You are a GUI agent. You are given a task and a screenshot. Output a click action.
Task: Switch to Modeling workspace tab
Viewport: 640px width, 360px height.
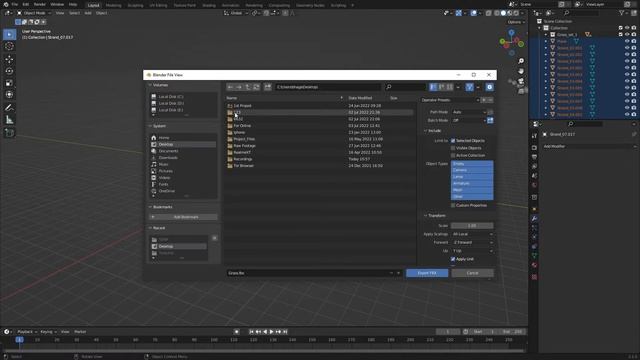point(113,5)
